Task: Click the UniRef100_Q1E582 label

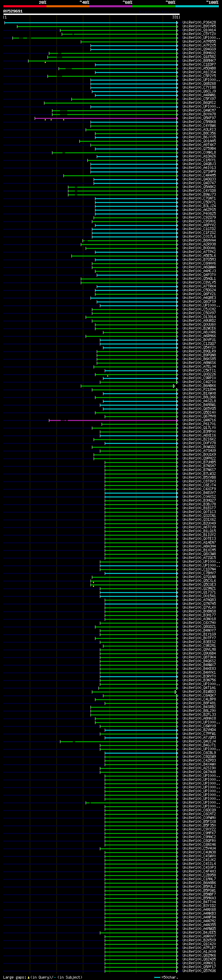Action: click(199, 57)
